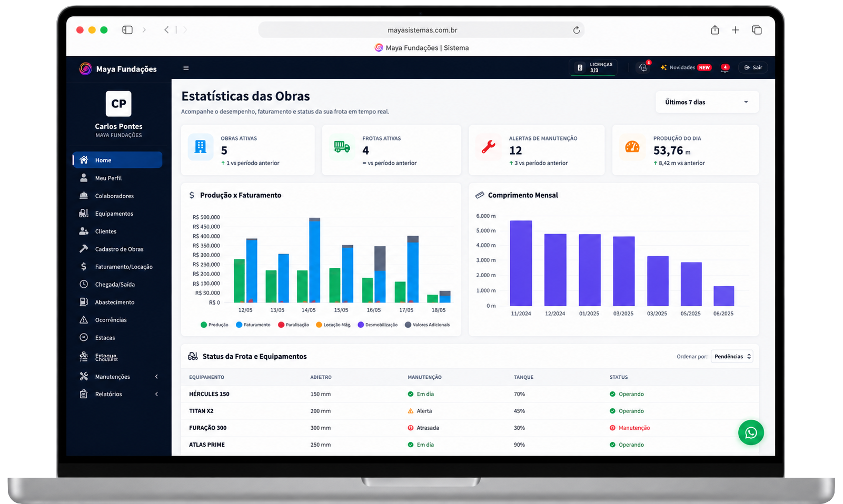
Task: Click the Abastecimento fuel pump icon
Action: point(84,302)
